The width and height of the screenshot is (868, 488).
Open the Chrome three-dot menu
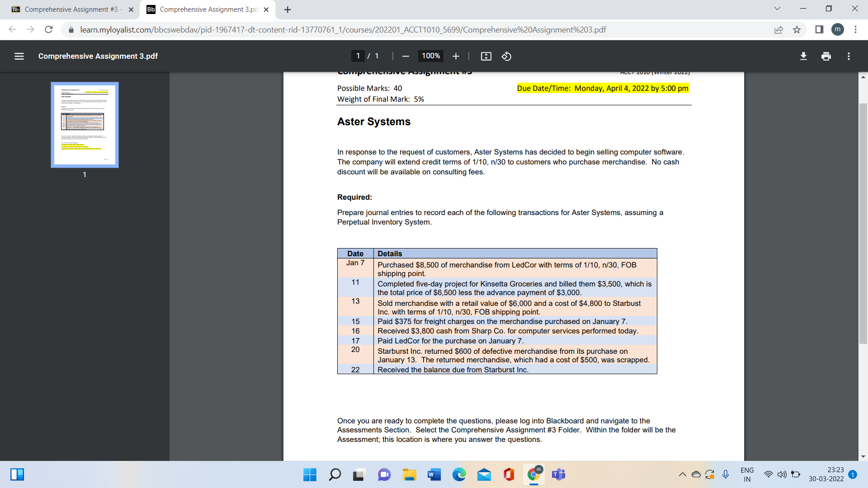[855, 30]
